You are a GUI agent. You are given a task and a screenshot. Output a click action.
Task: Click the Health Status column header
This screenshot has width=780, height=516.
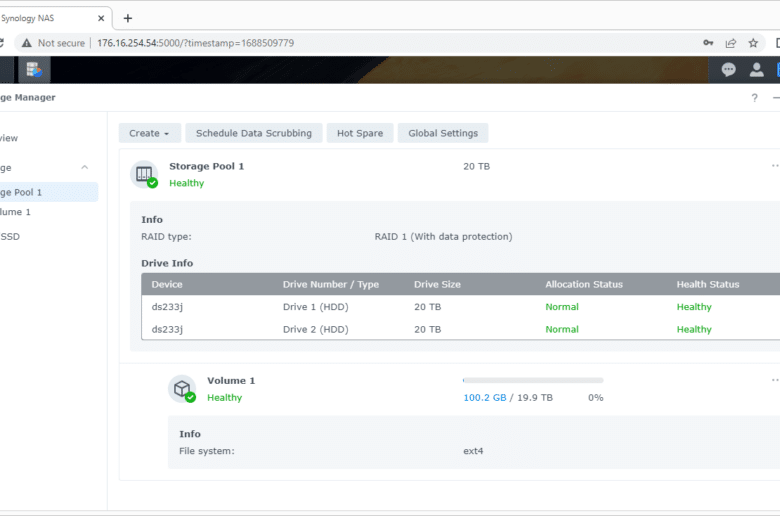(708, 285)
